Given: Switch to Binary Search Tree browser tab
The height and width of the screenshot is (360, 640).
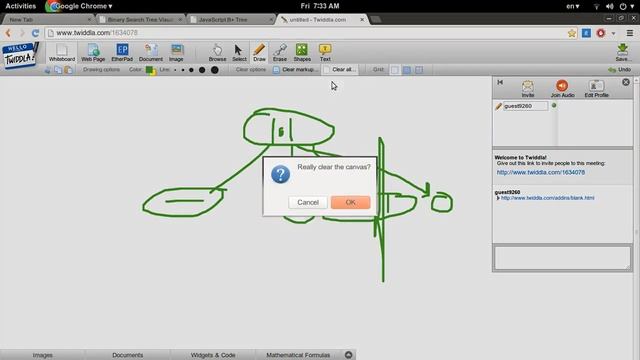Looking at the screenshot, I should click(140, 20).
